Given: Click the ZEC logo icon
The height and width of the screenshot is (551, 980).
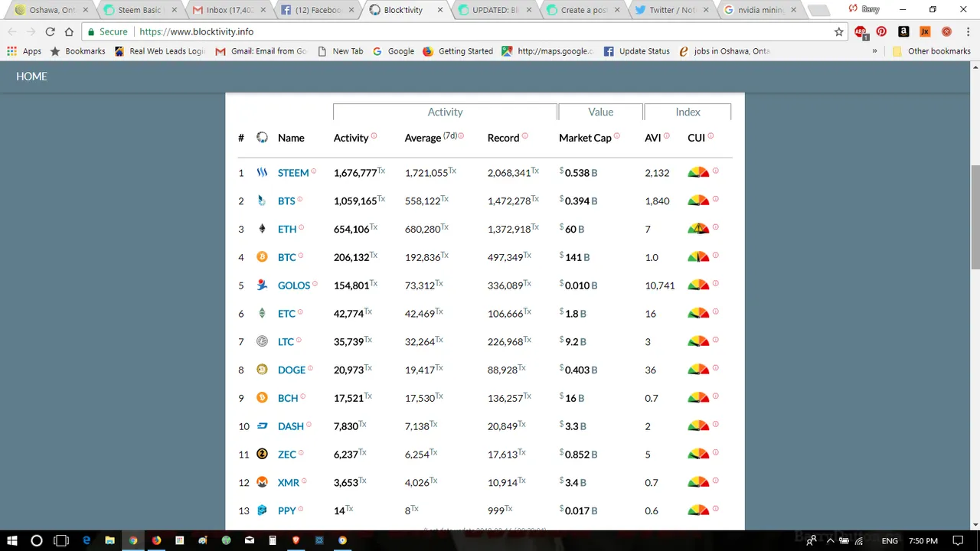Looking at the screenshot, I should [262, 454].
